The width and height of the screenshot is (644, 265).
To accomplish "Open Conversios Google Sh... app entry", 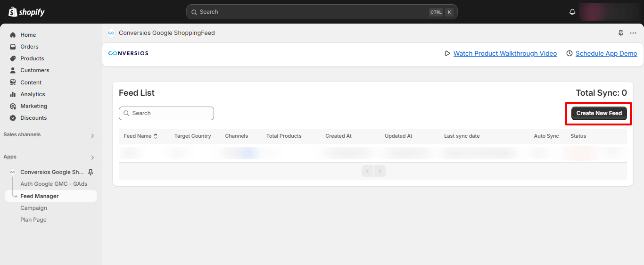I will point(52,172).
